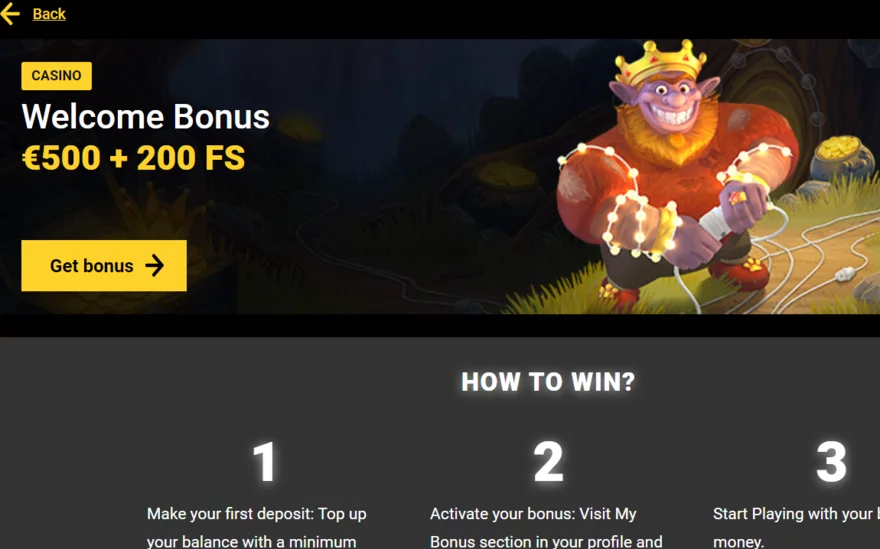Click the arrow inside Get bonus button

tap(154, 266)
